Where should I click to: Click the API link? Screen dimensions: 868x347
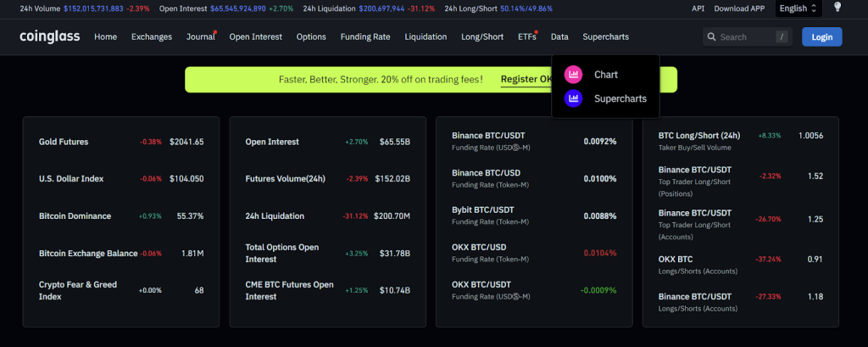(x=698, y=8)
